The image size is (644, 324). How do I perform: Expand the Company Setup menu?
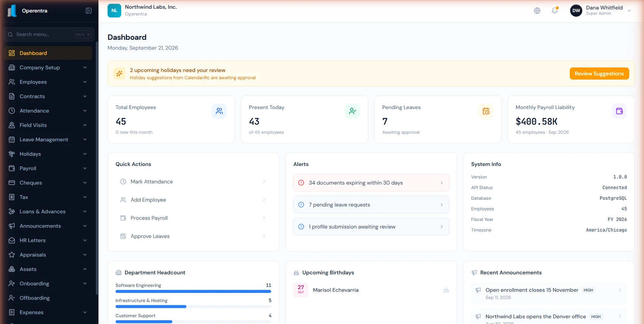48,67
